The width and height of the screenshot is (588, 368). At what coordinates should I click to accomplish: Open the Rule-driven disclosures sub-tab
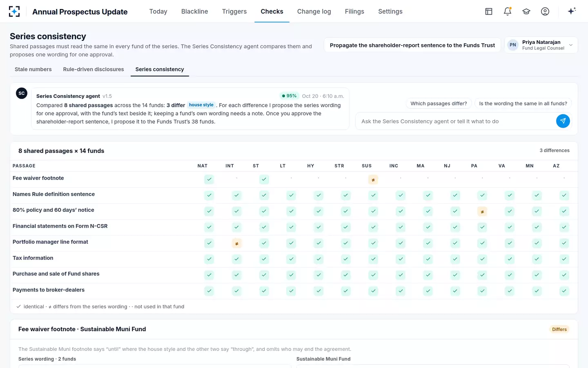click(x=94, y=69)
